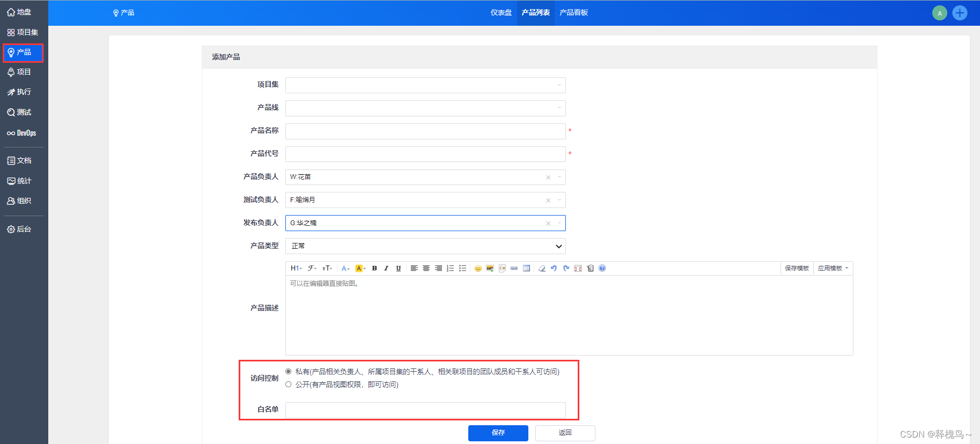The width and height of the screenshot is (980, 444).
Task: Select 产品 in the sidebar
Action: pos(23,53)
